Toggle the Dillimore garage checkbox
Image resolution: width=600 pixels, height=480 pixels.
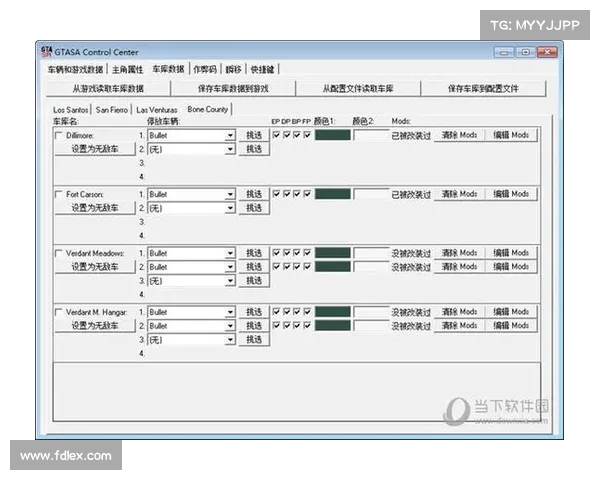59,136
